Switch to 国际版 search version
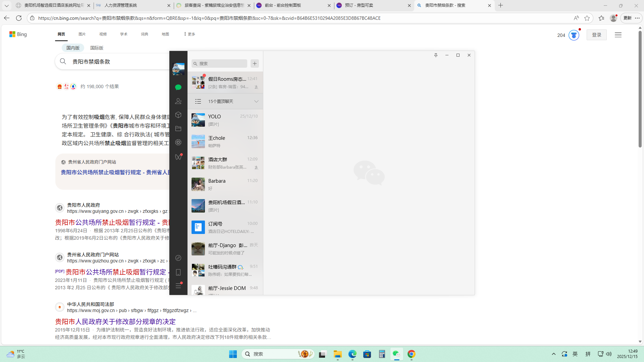The height and width of the screenshot is (362, 644). 97,48
